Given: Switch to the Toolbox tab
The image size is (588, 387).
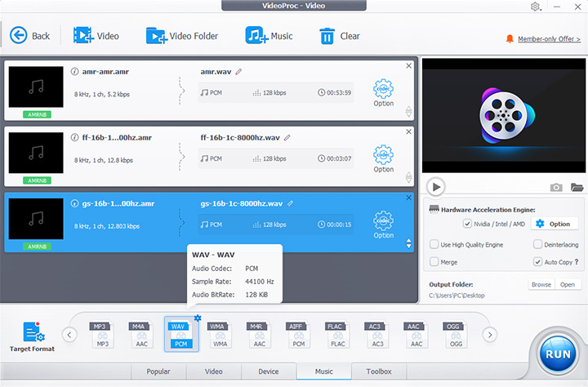Looking at the screenshot, I should [x=379, y=371].
